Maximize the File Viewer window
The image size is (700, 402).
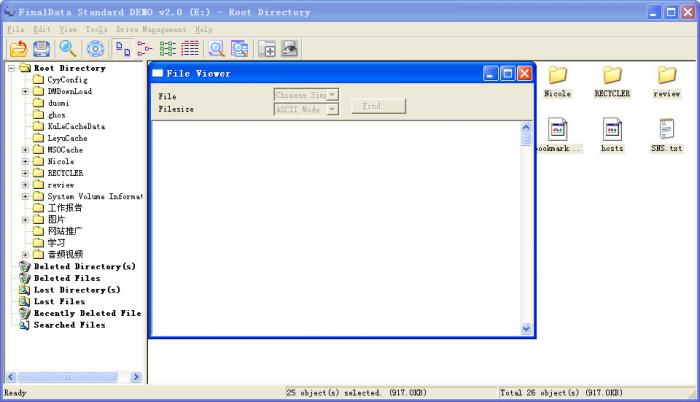pyautogui.click(x=508, y=73)
